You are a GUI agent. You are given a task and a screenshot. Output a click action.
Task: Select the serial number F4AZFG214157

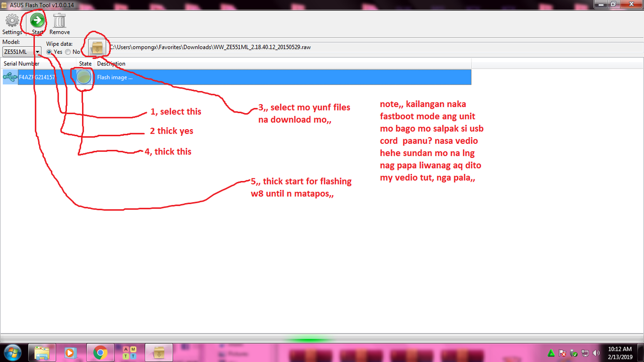[x=37, y=77]
